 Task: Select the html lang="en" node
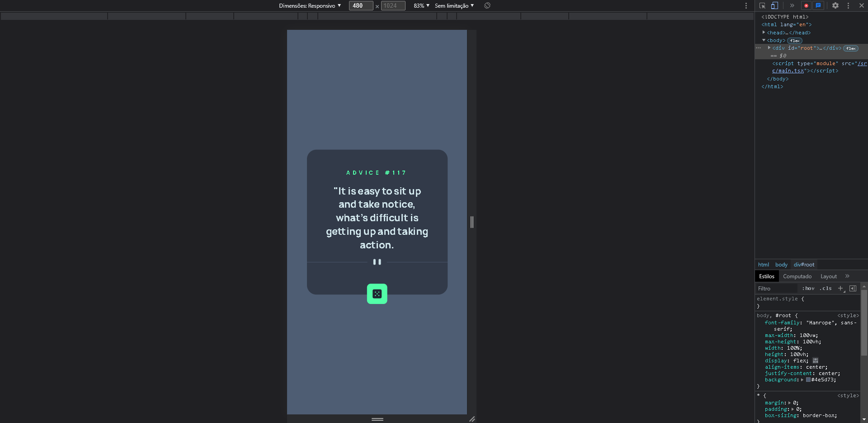[787, 25]
